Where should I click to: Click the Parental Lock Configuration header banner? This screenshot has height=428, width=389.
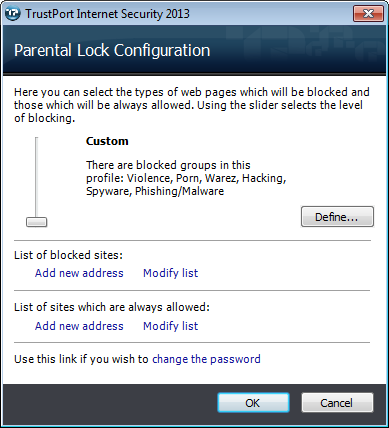point(194,50)
